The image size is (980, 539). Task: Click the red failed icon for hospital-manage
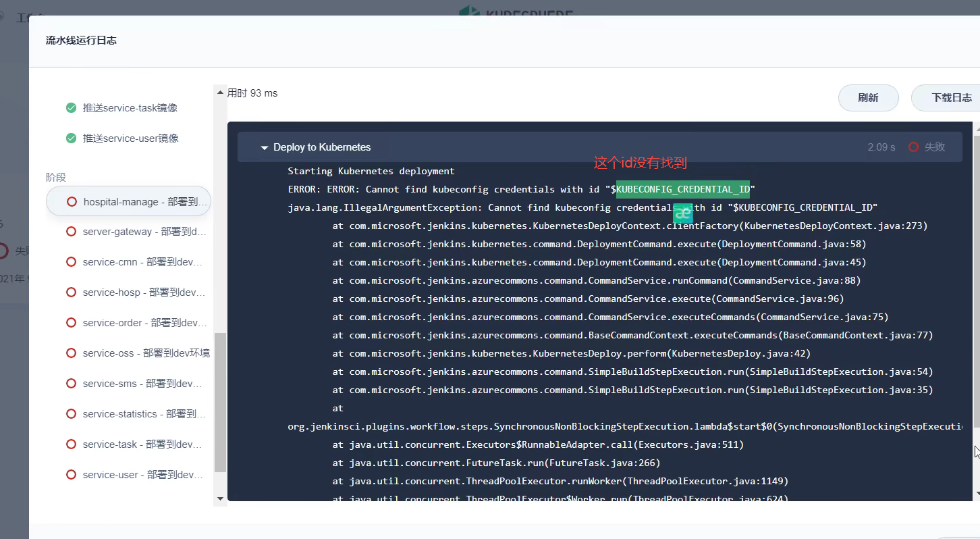click(72, 201)
